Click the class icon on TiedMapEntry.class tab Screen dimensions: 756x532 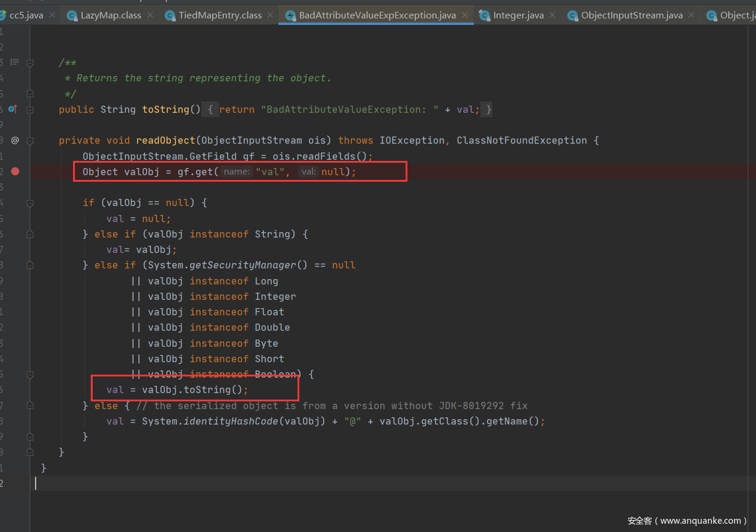(x=170, y=15)
